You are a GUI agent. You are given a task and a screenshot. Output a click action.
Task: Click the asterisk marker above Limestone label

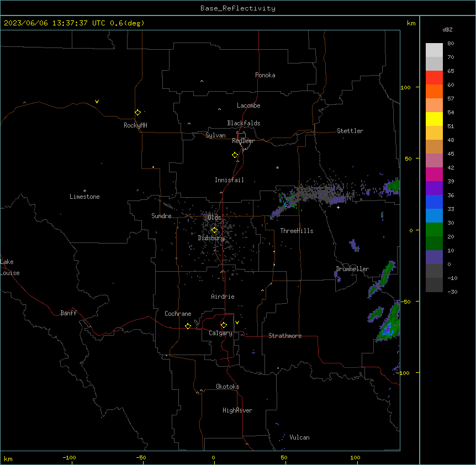84,191
